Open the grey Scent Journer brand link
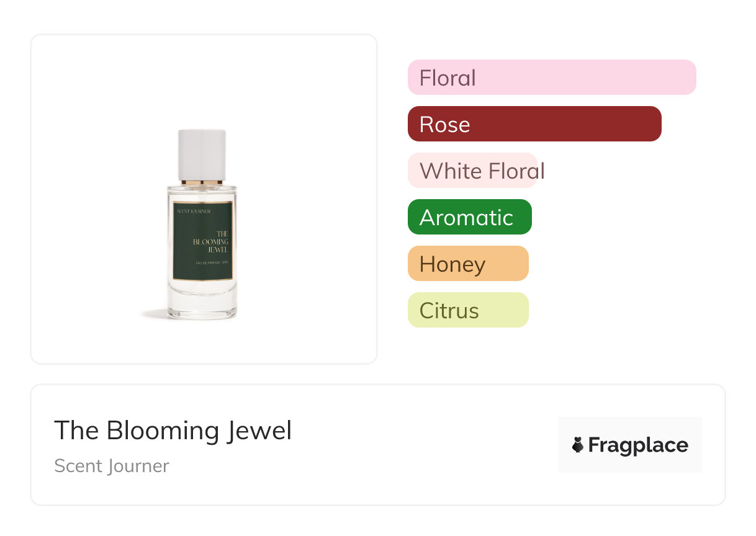Image resolution: width=756 pixels, height=536 pixels. pyautogui.click(x=111, y=466)
